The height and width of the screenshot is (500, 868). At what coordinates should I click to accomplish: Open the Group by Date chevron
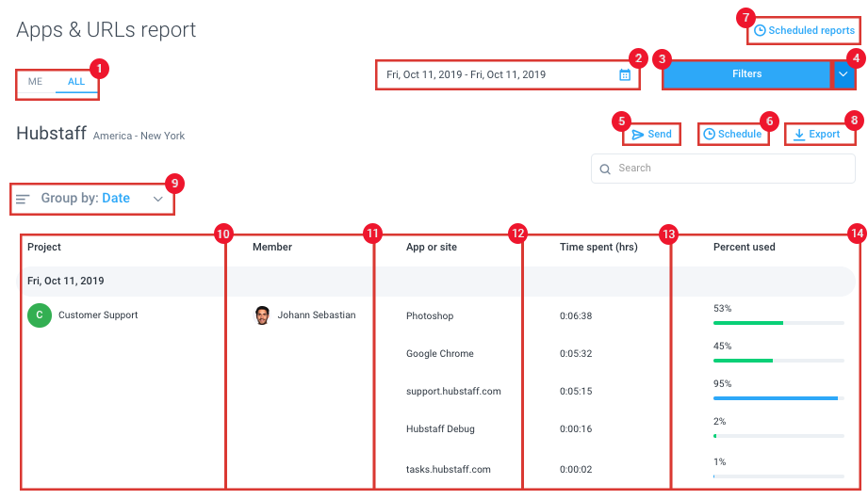tap(157, 199)
